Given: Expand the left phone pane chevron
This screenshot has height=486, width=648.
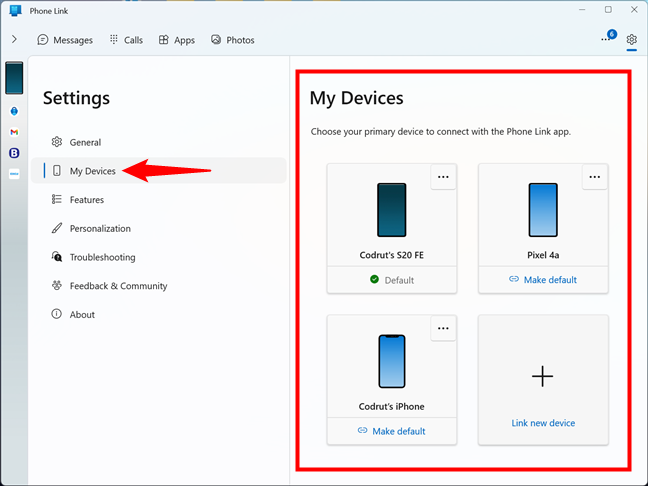Looking at the screenshot, I should coord(14,39).
